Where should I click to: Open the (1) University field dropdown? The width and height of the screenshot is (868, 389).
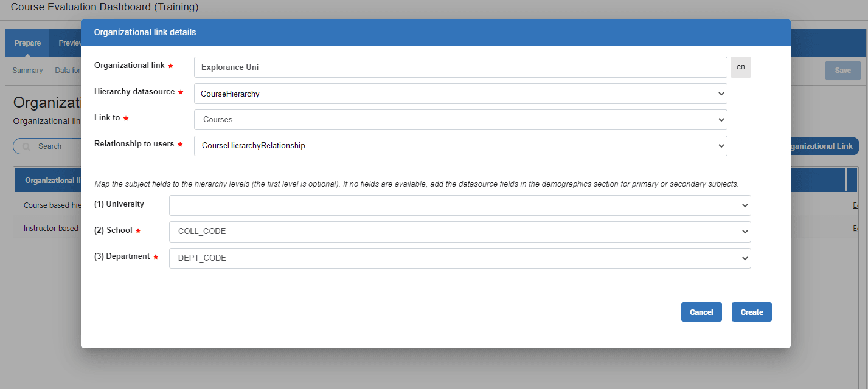pos(460,205)
